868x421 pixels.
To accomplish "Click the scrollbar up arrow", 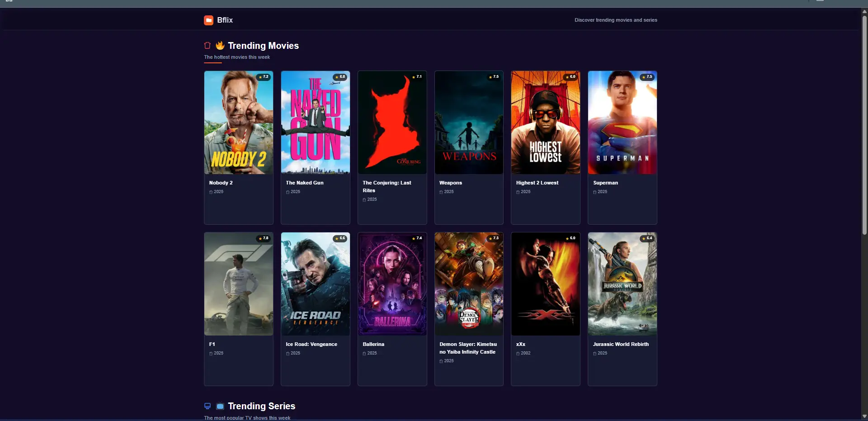I will coord(864,12).
